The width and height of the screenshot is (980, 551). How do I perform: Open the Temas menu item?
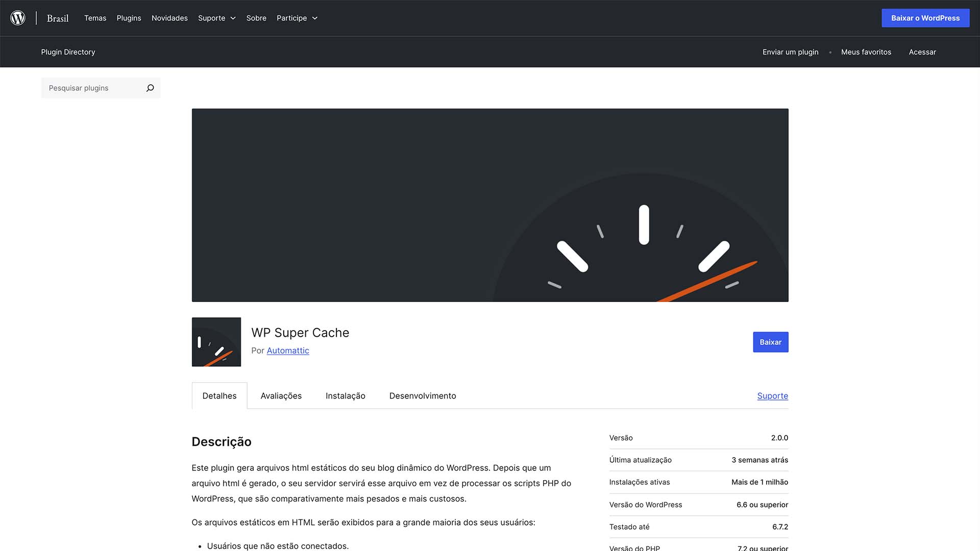[x=95, y=18]
